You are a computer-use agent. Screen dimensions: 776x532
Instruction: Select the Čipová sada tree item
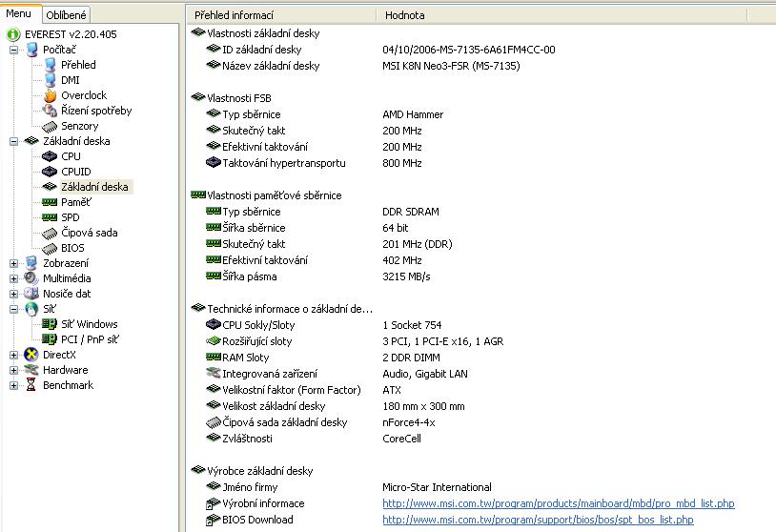[x=89, y=233]
